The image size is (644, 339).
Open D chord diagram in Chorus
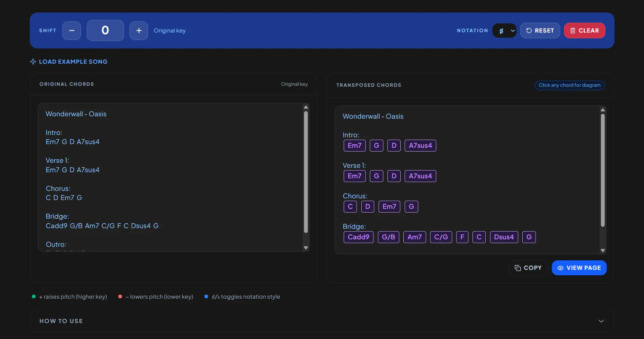(x=368, y=206)
